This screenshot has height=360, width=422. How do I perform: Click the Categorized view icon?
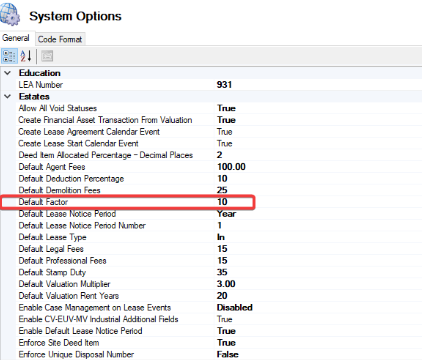pos(9,56)
